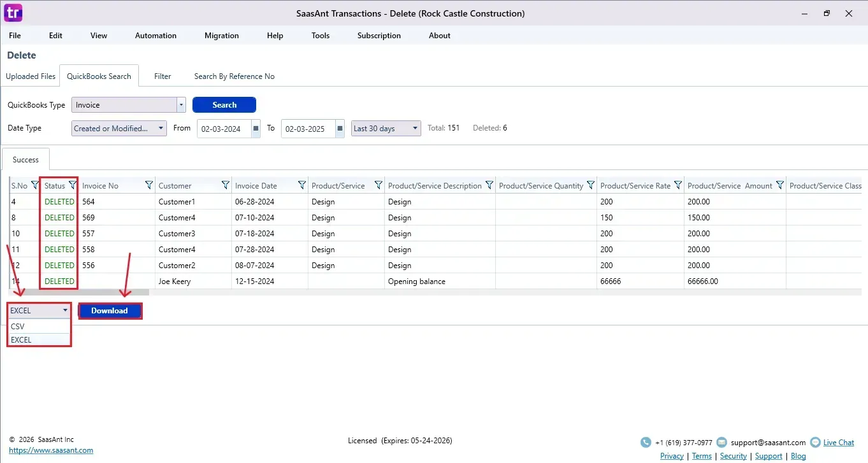Open the Automation menu
This screenshot has width=868, height=463.
[x=156, y=36]
